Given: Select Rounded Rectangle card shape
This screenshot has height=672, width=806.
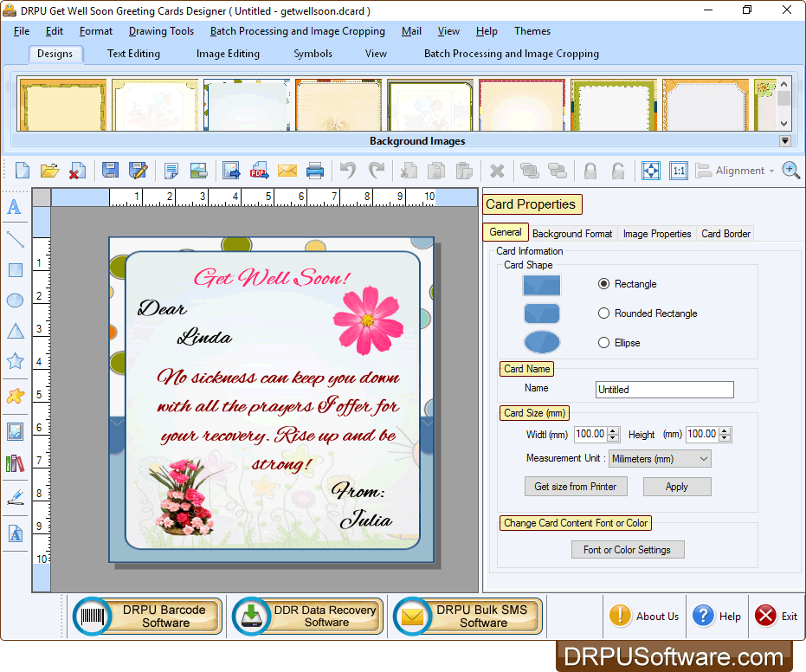Looking at the screenshot, I should [603, 313].
